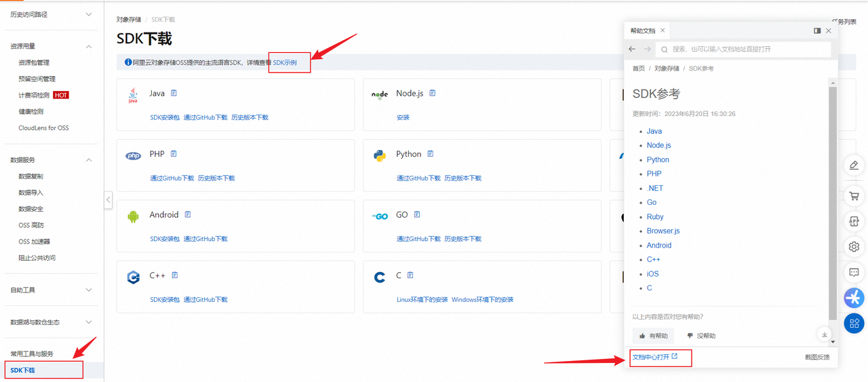
Task: Click the document icon next to Java
Action: click(174, 93)
